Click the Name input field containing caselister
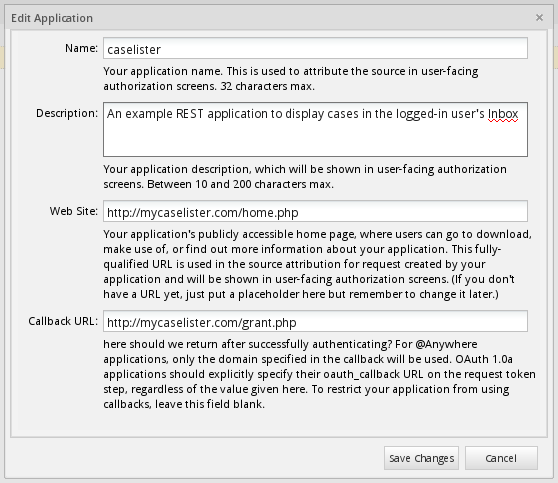 pyautogui.click(x=315, y=48)
